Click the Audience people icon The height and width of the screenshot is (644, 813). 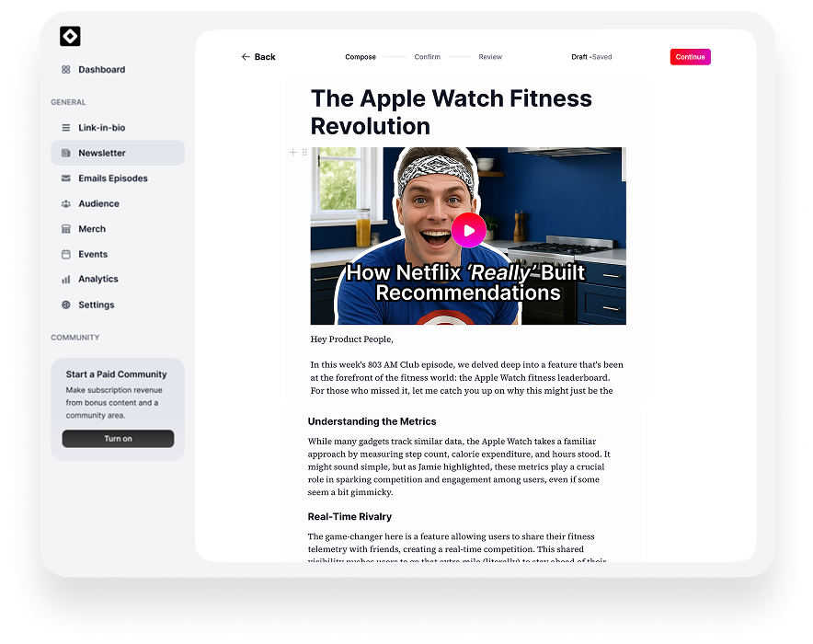(x=66, y=203)
